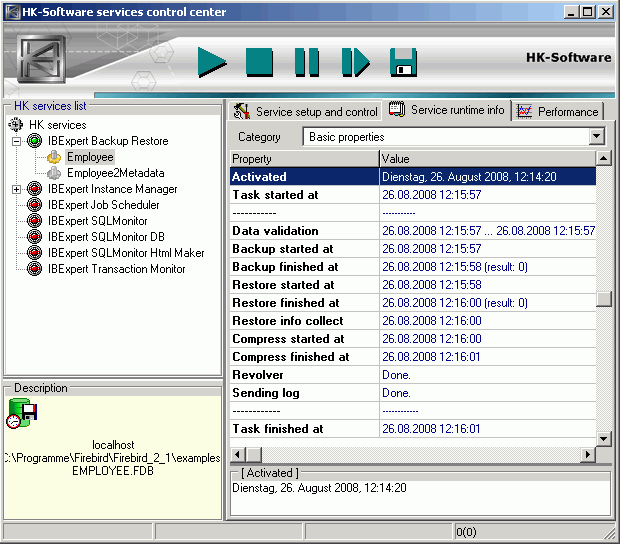Click the Value column header
The width and height of the screenshot is (620, 544).
488,159
